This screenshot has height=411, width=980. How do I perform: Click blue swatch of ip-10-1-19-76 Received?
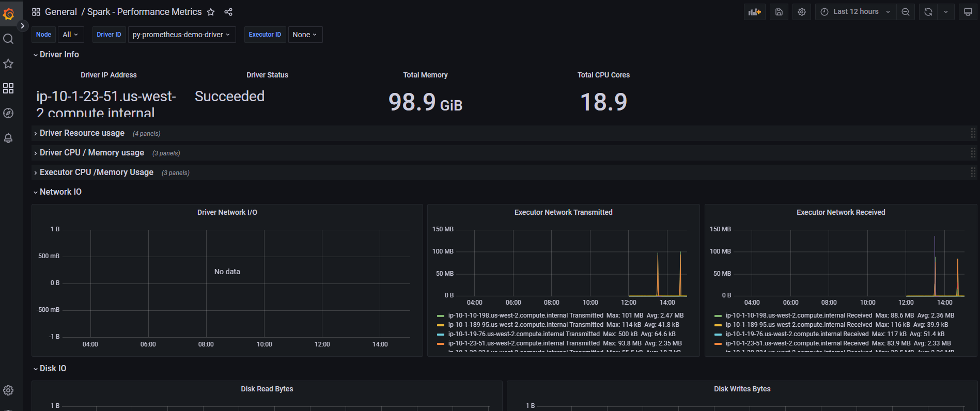pos(718,334)
